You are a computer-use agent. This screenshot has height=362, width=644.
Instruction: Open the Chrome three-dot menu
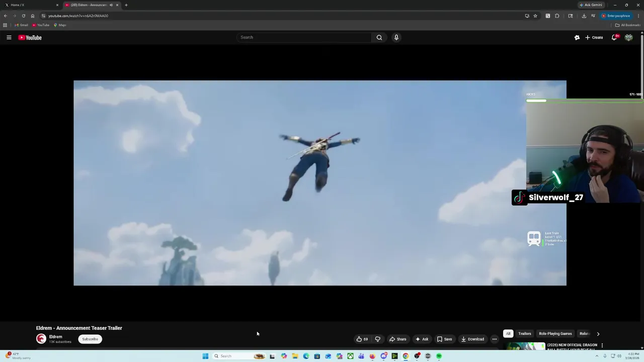pos(638,16)
